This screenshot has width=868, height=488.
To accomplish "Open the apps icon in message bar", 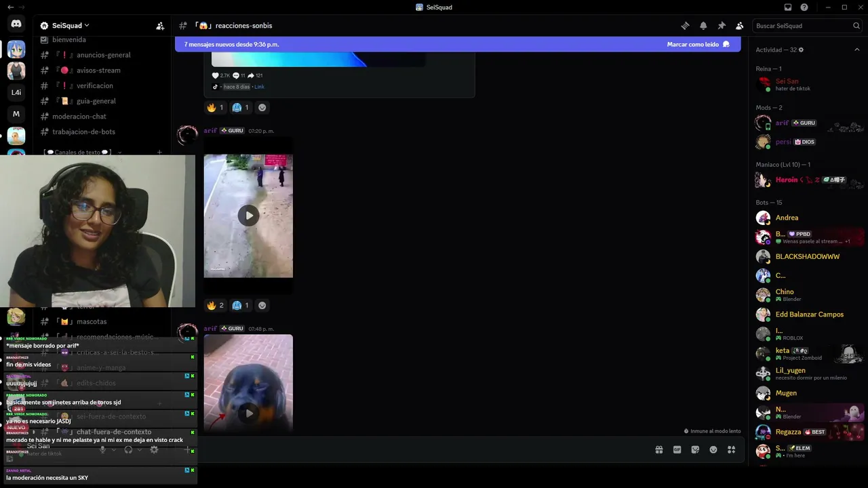I will tap(732, 449).
